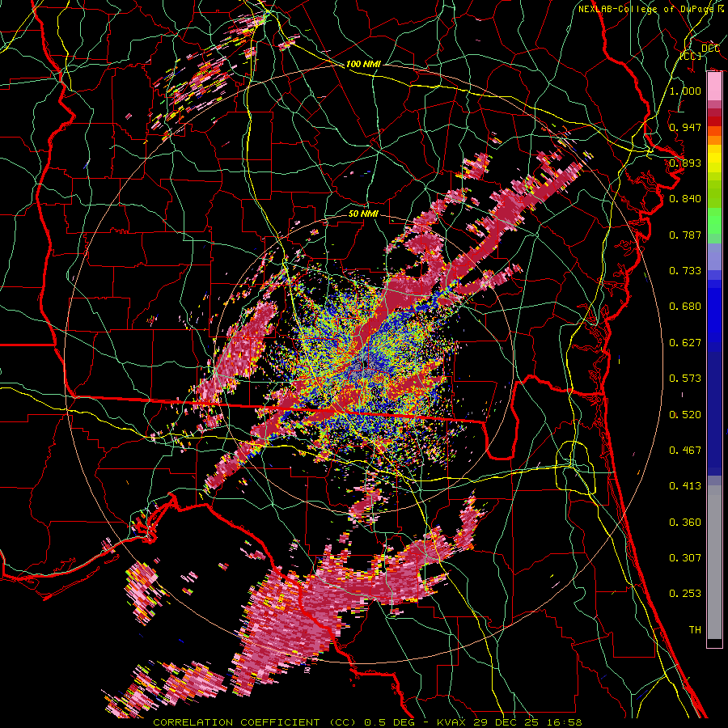
Task: Click the 0.627 legend value
Action: click(x=685, y=343)
